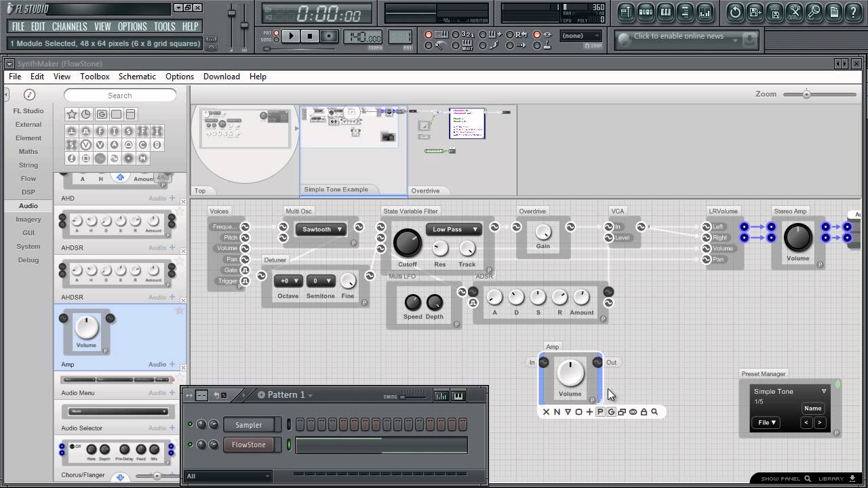Open the File dropdown in Preset Manager
Image resolution: width=868 pixels, height=488 pixels.
pos(765,422)
